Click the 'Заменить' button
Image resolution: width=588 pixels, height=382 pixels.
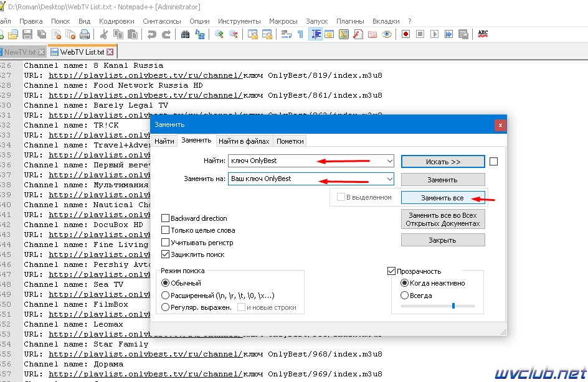point(443,180)
